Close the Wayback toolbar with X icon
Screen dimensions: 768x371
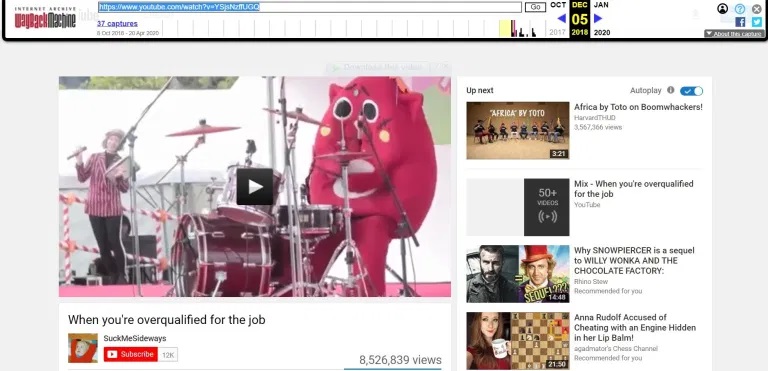[x=757, y=8]
